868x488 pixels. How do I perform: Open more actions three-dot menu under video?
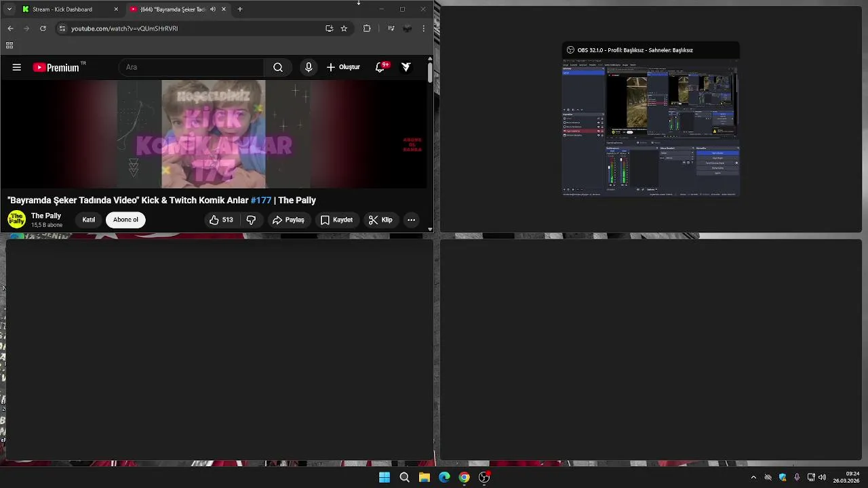(x=411, y=220)
